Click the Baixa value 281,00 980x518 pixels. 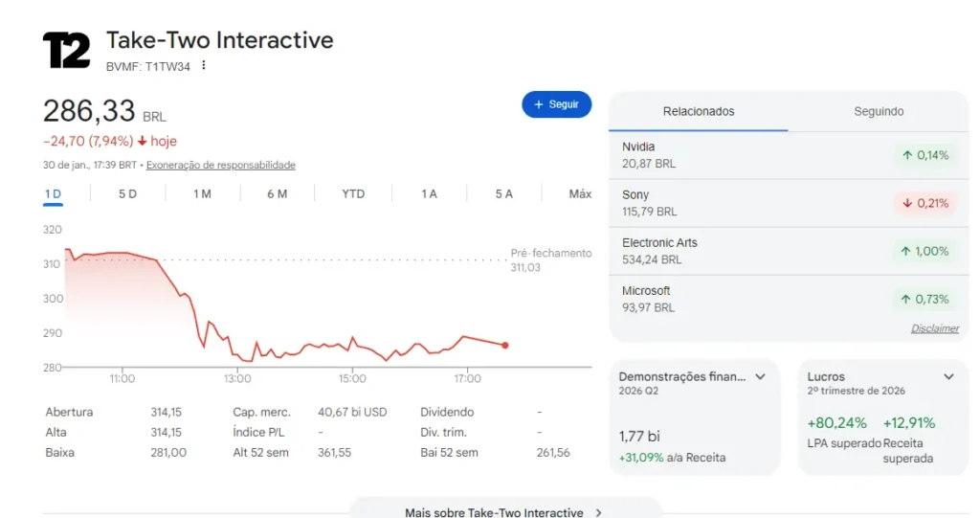tap(168, 452)
